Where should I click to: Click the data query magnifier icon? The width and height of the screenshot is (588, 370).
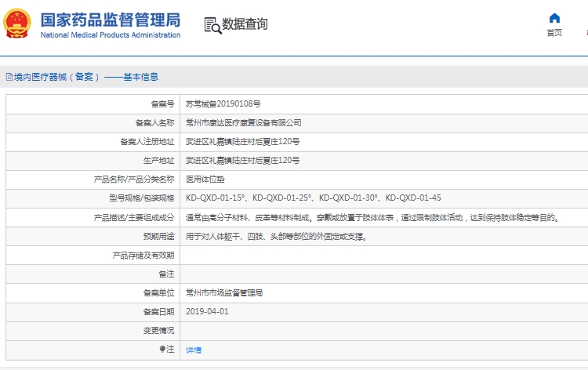[212, 26]
